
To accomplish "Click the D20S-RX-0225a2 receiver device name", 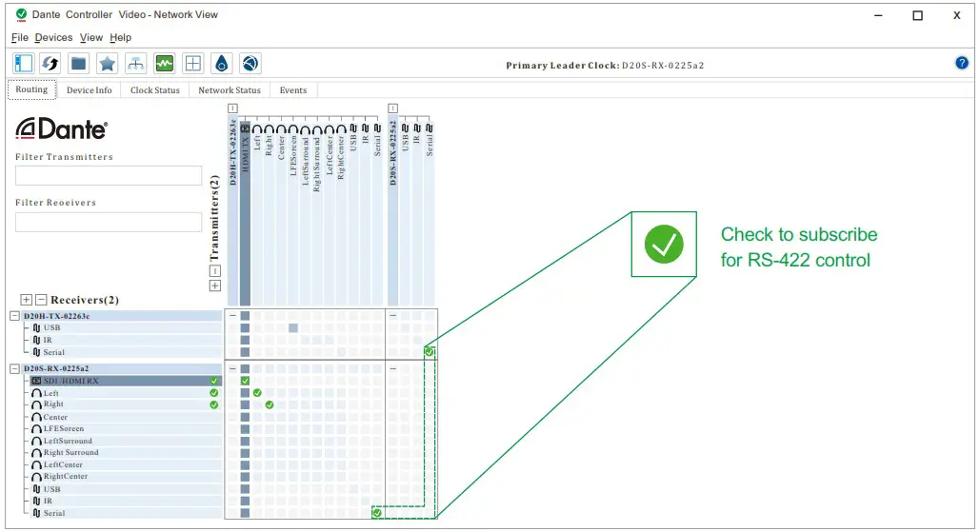I will 57,369.
